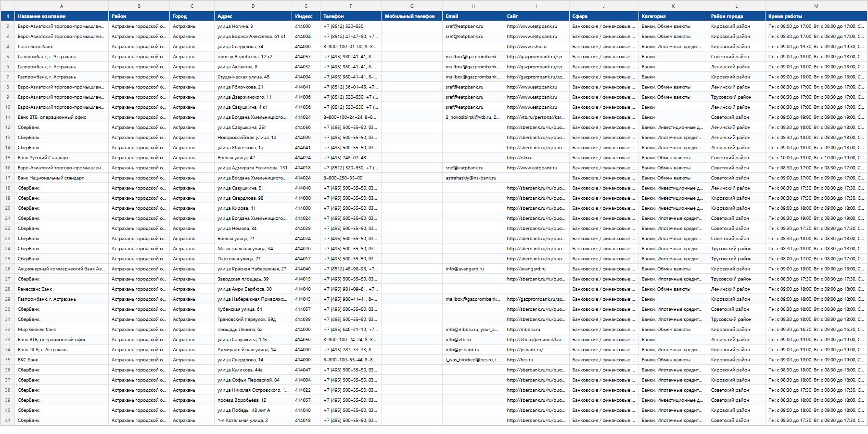This screenshot has width=868, height=434.
Task: Click address 'улица Бориса Алексеева, 61 к1'
Action: (x=253, y=37)
